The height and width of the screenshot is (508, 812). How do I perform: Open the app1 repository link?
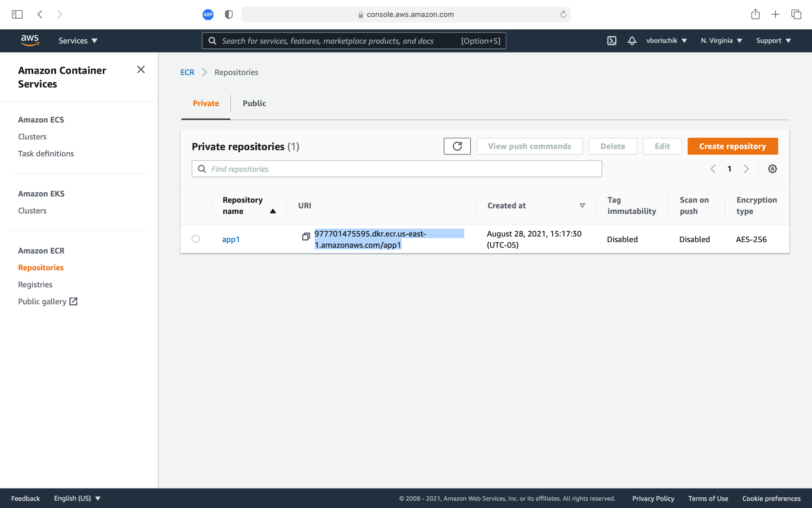coord(231,239)
